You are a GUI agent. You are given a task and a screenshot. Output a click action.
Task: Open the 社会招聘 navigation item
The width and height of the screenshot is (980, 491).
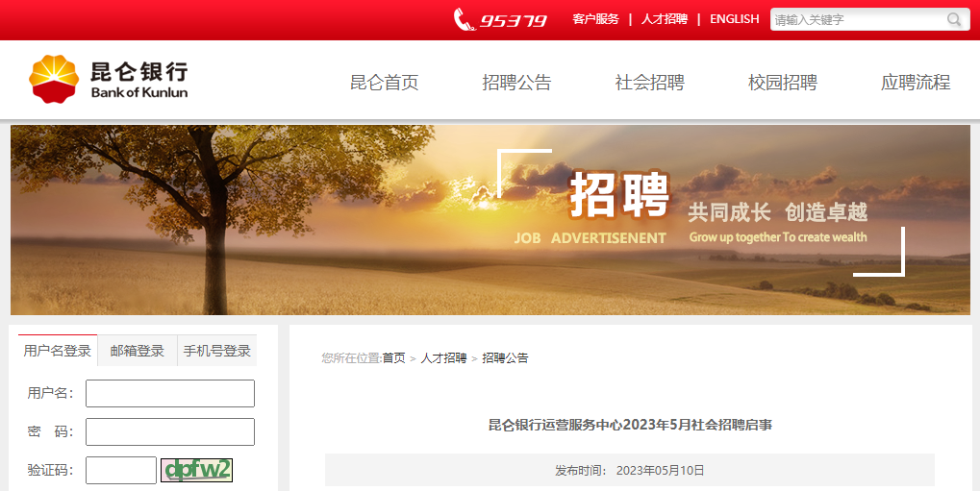pos(650,83)
